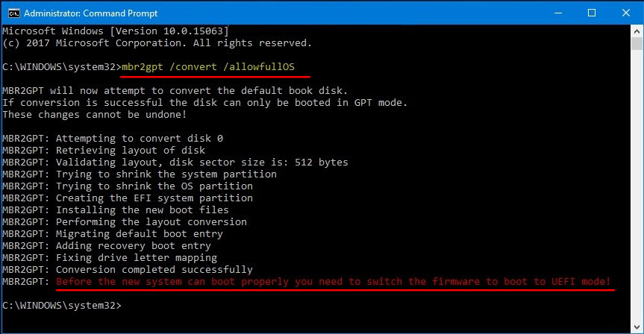Click the Microsoft Windows version line
The height and width of the screenshot is (334, 644).
click(x=116, y=31)
